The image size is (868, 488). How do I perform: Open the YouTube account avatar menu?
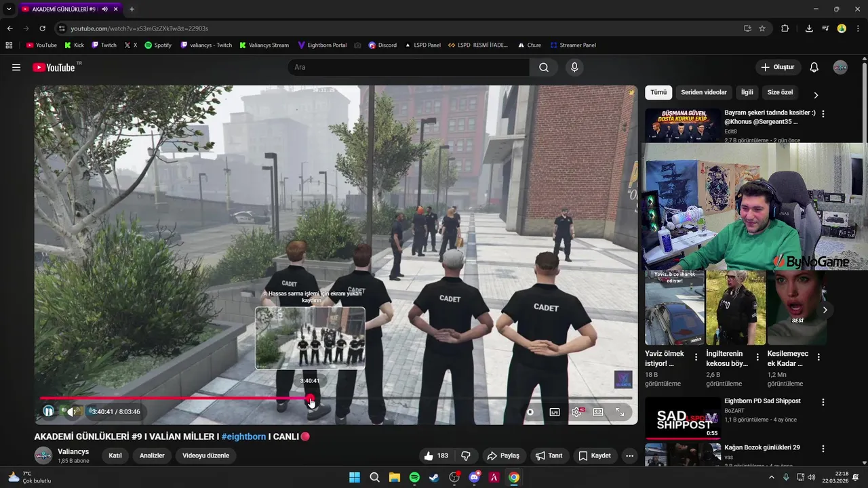840,67
